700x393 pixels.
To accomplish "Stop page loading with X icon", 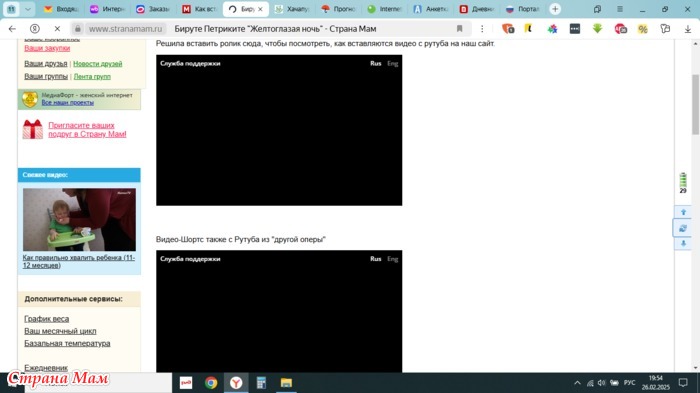I will coord(57,29).
